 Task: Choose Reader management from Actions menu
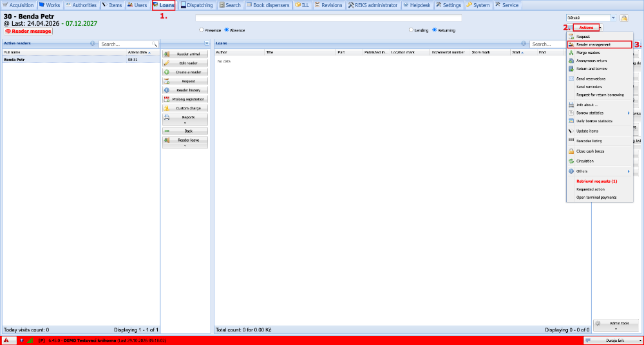coord(599,44)
